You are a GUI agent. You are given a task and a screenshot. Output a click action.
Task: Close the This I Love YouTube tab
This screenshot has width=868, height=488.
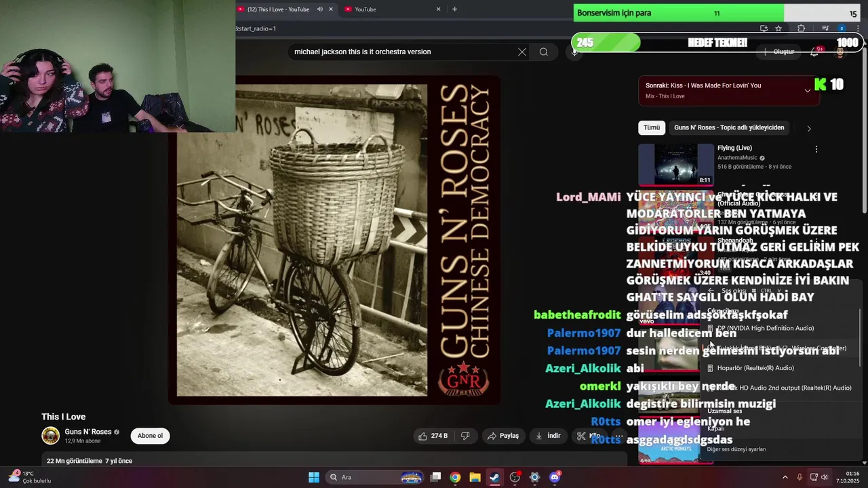[331, 9]
